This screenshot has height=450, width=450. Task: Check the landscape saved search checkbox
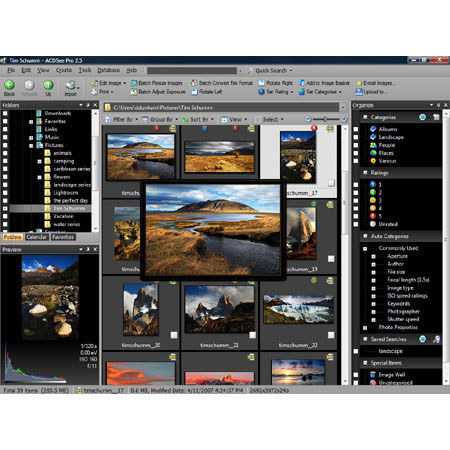click(x=356, y=351)
